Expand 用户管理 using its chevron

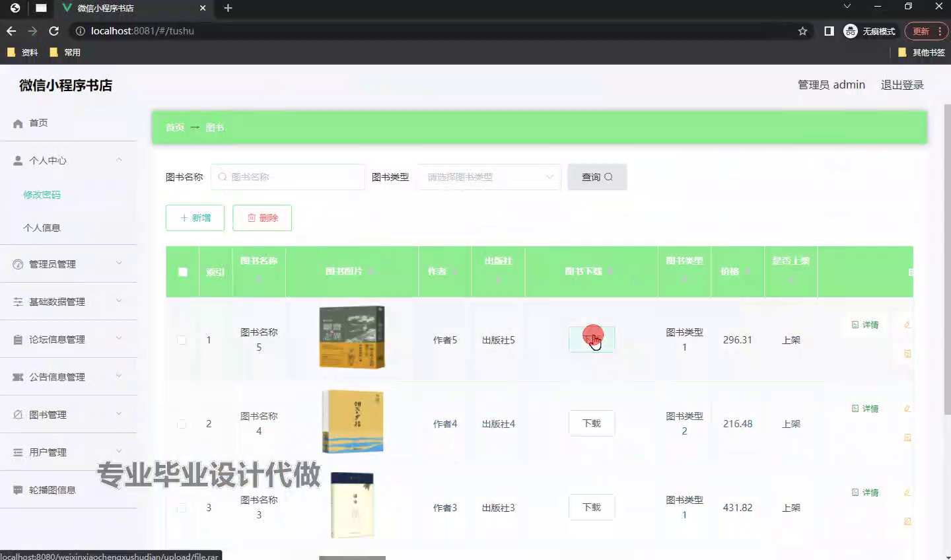pos(119,451)
